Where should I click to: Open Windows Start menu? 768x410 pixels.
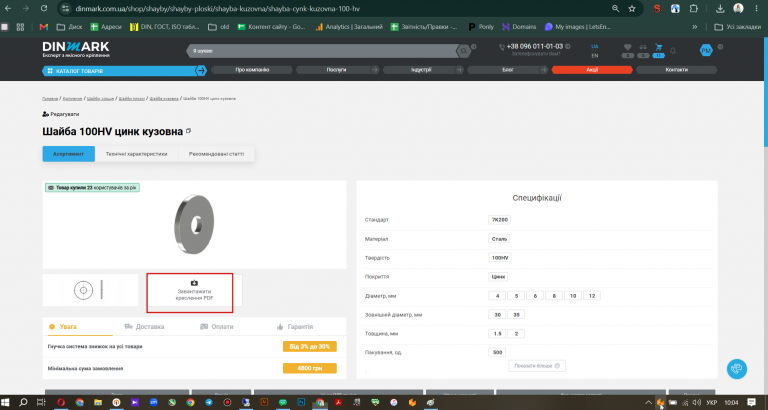6,402
